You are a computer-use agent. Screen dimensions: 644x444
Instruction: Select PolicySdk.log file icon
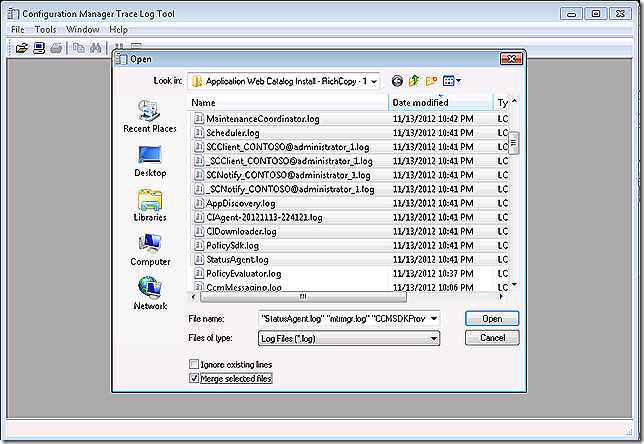[x=199, y=245]
